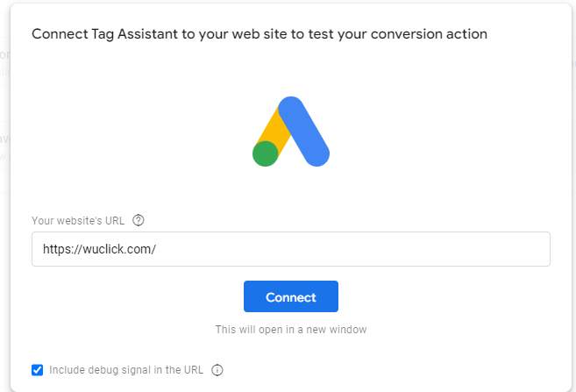Click the yellow bar of the Ads logo
This screenshot has height=392, width=576.
pos(274,129)
